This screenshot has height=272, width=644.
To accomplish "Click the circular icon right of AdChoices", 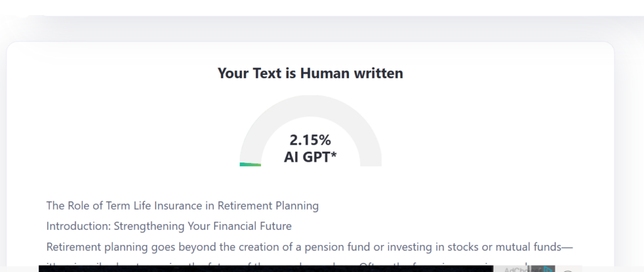I will click(568, 270).
